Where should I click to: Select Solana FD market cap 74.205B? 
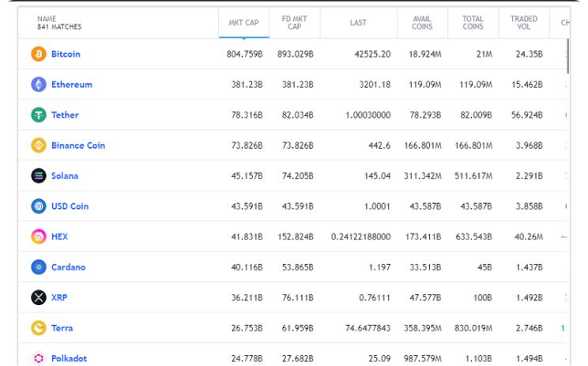(x=298, y=175)
